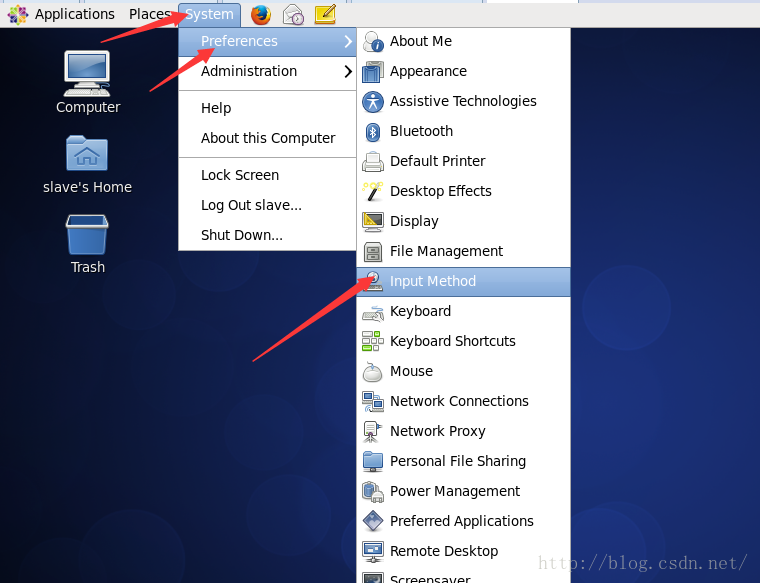Choose About this Computer
Screen dimensions: 760x583
268,139
